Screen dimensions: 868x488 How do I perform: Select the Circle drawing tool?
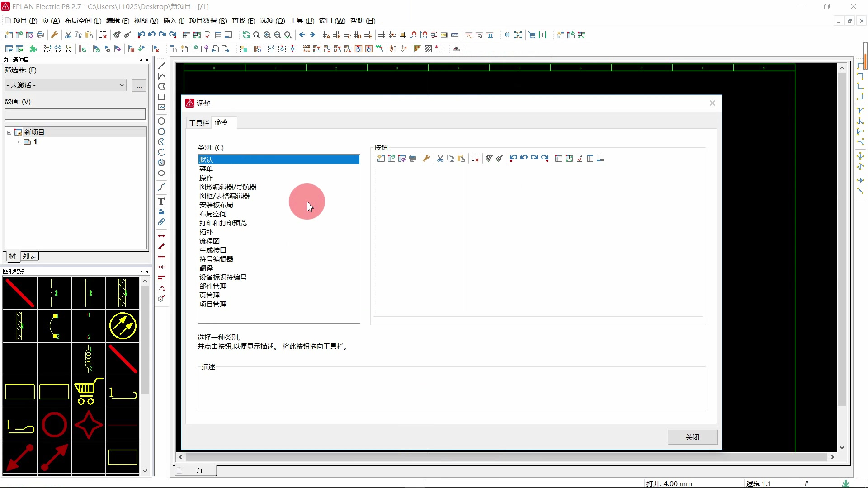point(161,121)
